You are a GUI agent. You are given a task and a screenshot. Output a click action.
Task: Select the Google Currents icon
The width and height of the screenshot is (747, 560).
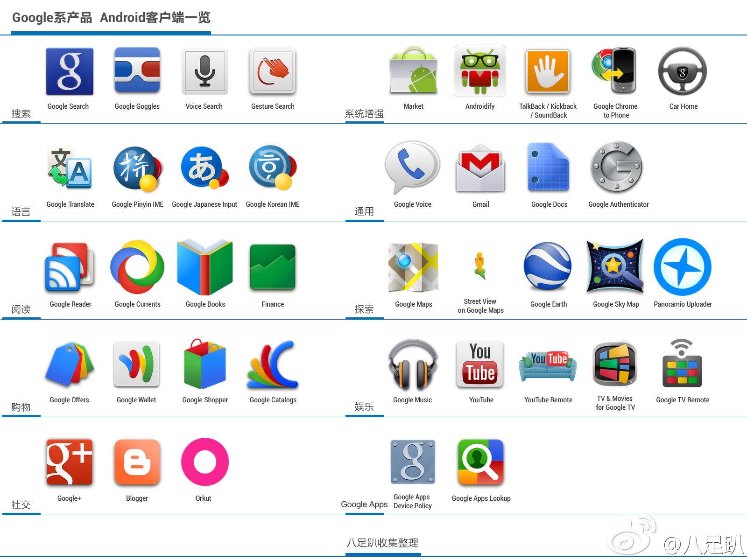pyautogui.click(x=137, y=267)
